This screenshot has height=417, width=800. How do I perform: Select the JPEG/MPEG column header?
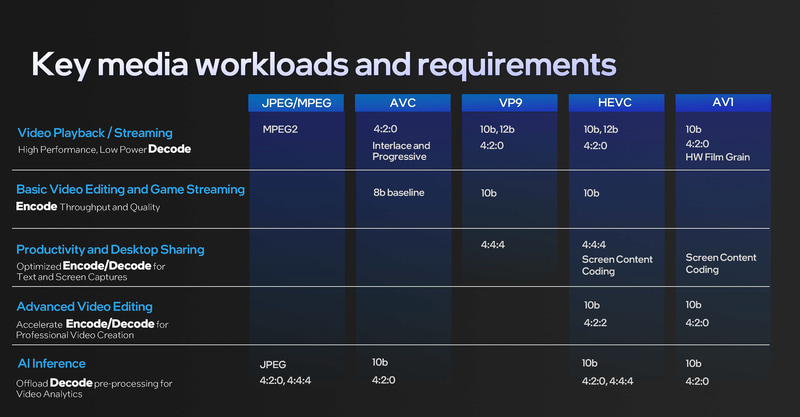tap(296, 103)
